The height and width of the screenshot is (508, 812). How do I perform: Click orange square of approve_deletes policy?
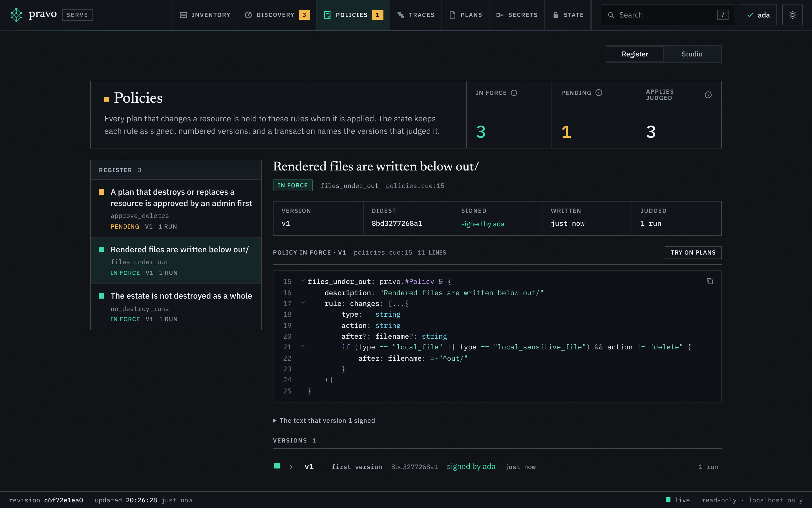click(101, 192)
